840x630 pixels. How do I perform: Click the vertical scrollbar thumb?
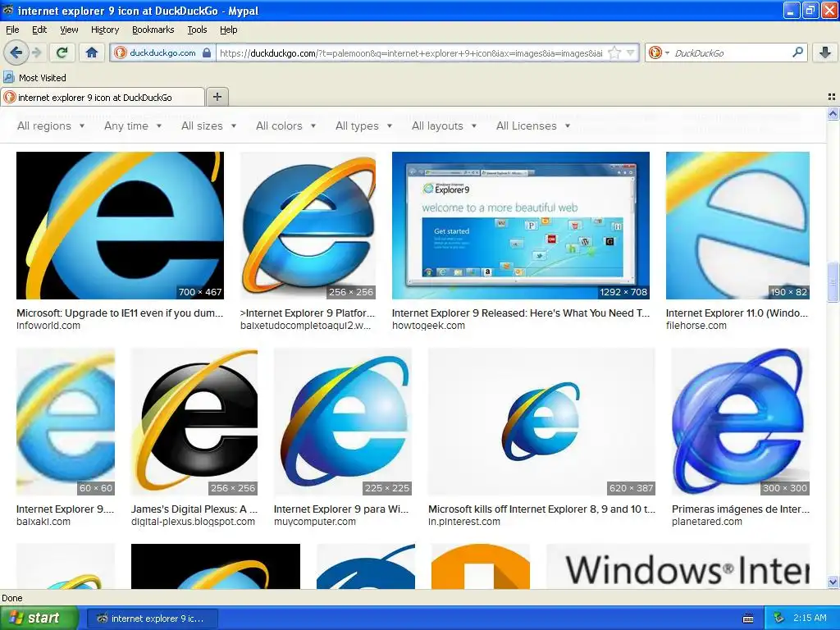[x=833, y=281]
